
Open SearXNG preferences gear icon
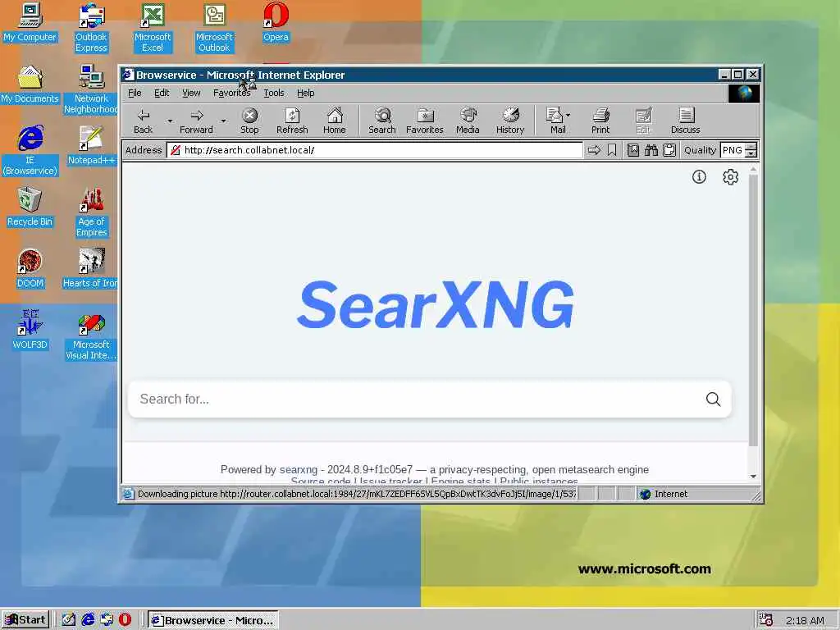point(731,177)
